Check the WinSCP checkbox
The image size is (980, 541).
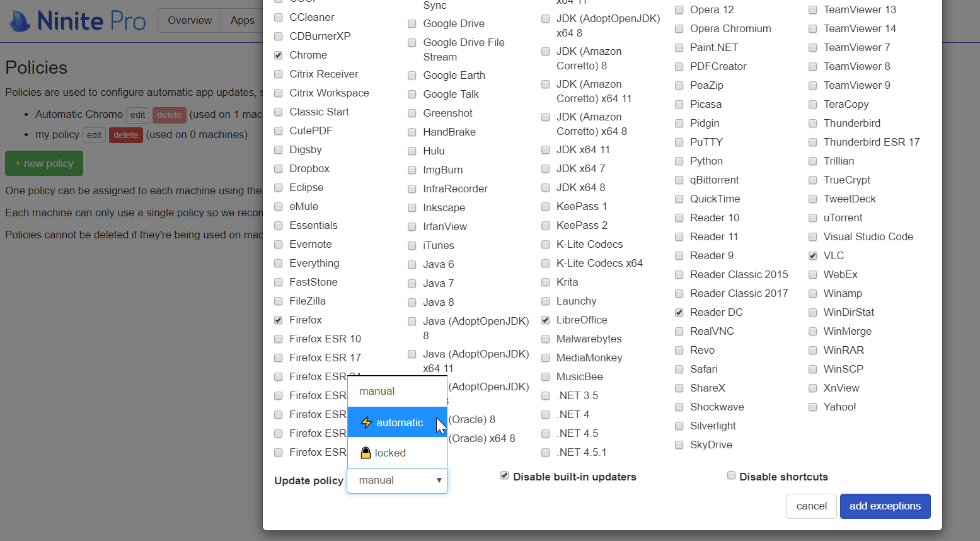[x=812, y=369]
